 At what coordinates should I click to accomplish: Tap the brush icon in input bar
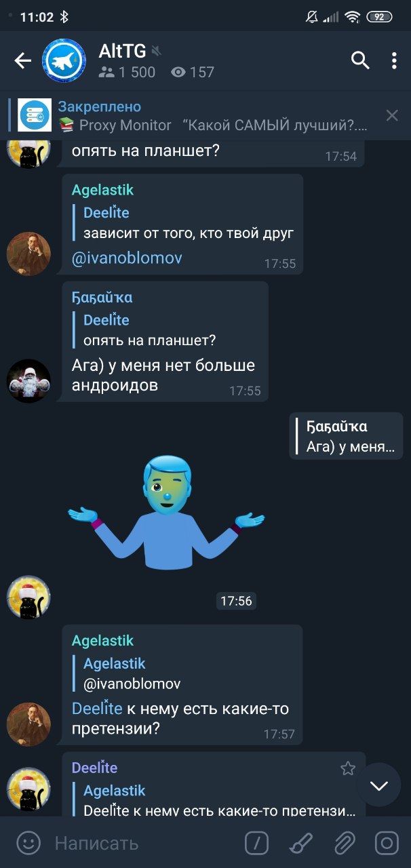[x=300, y=843]
